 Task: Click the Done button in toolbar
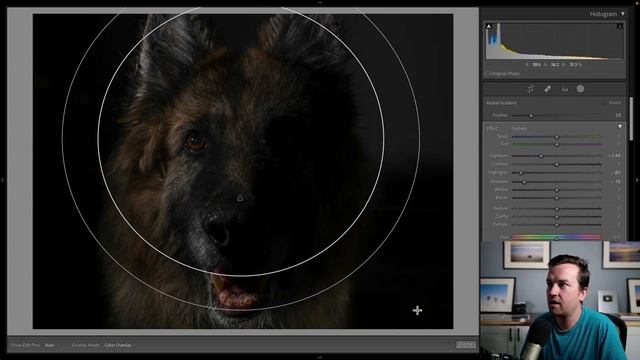pos(466,344)
